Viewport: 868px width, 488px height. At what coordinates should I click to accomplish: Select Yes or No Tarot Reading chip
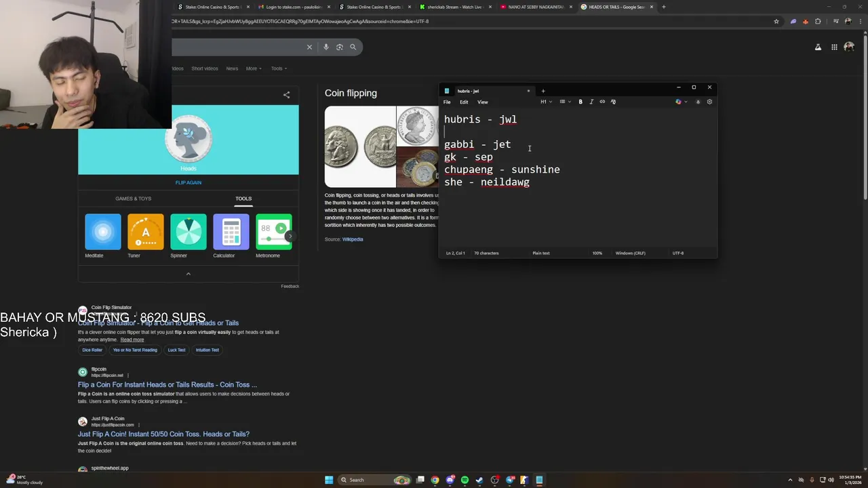click(x=135, y=350)
